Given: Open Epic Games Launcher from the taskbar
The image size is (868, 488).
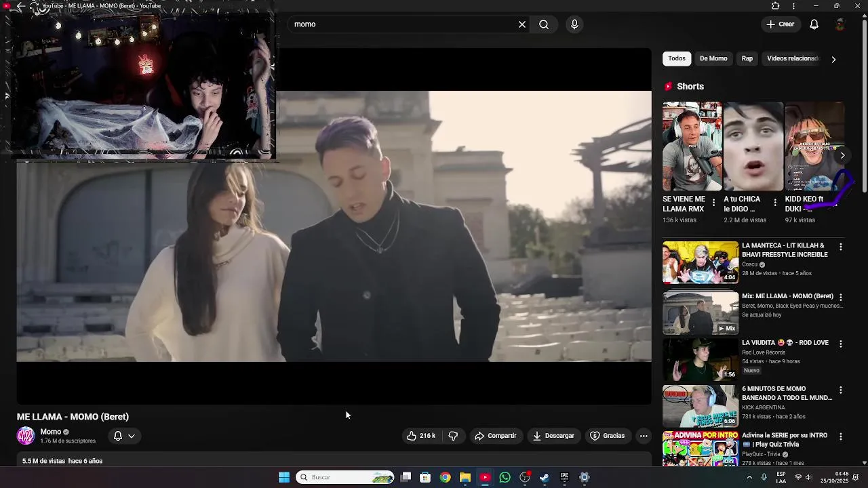Looking at the screenshot, I should click(x=564, y=477).
